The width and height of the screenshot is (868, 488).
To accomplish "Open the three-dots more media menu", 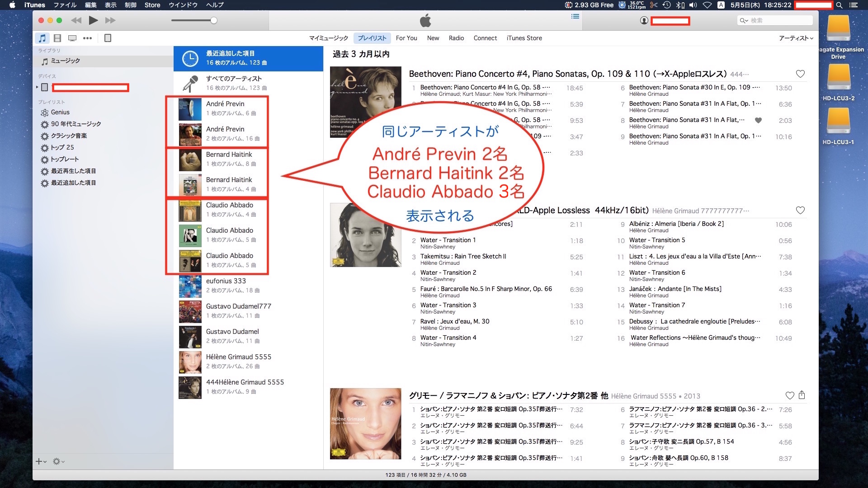I will pyautogui.click(x=88, y=38).
